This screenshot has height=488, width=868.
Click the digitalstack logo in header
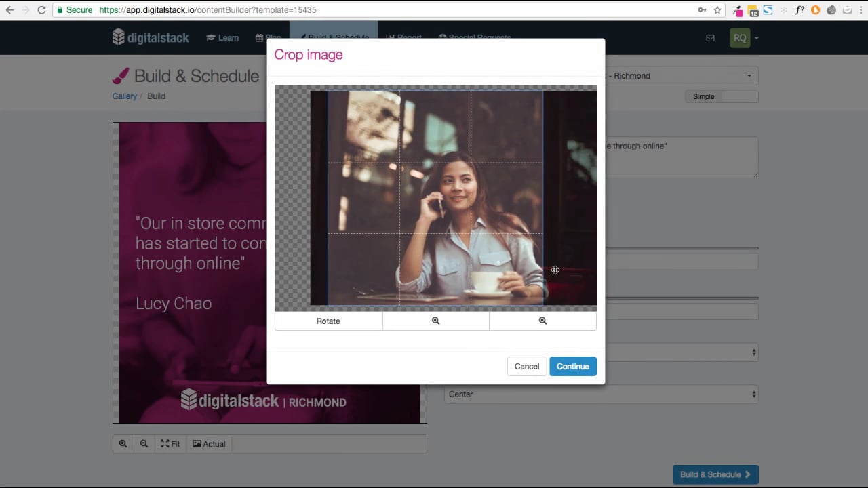tap(151, 37)
